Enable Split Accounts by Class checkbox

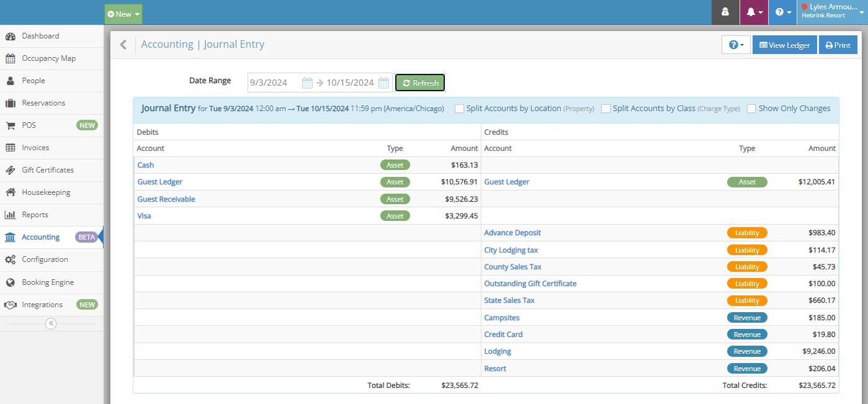coord(606,109)
